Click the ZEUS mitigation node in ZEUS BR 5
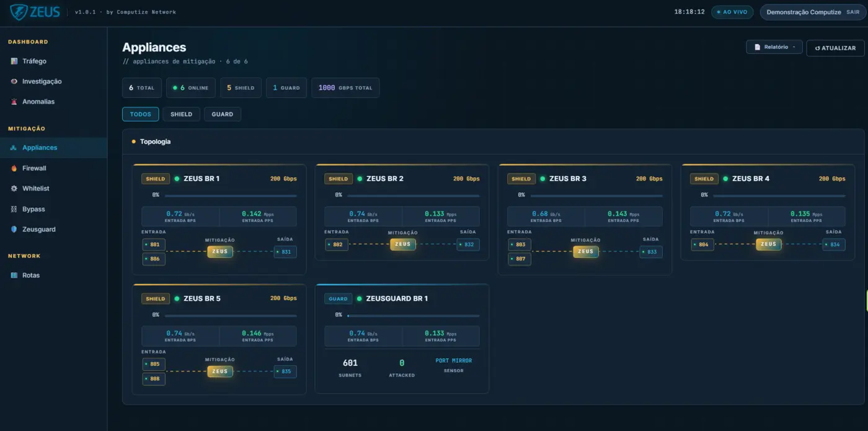 (x=220, y=371)
